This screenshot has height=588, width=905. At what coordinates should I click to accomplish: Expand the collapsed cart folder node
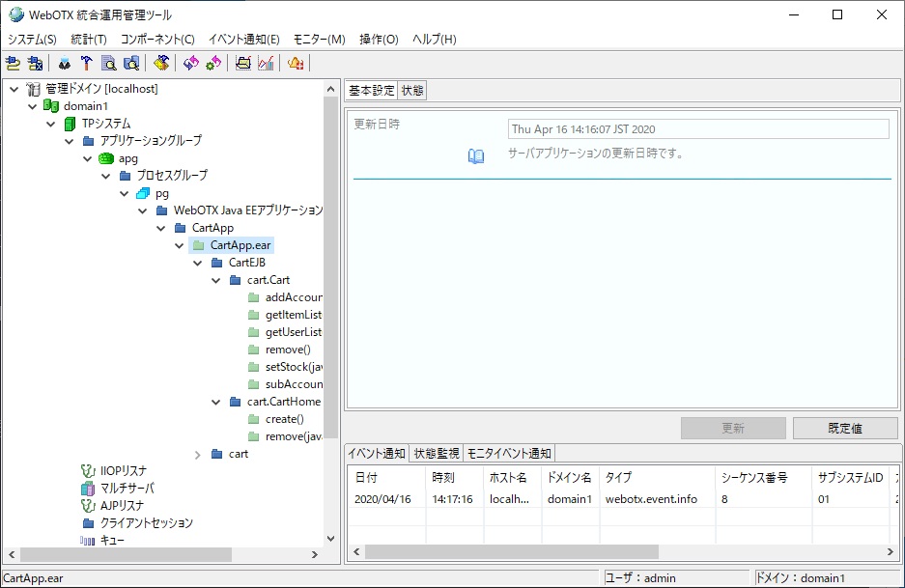click(x=198, y=454)
